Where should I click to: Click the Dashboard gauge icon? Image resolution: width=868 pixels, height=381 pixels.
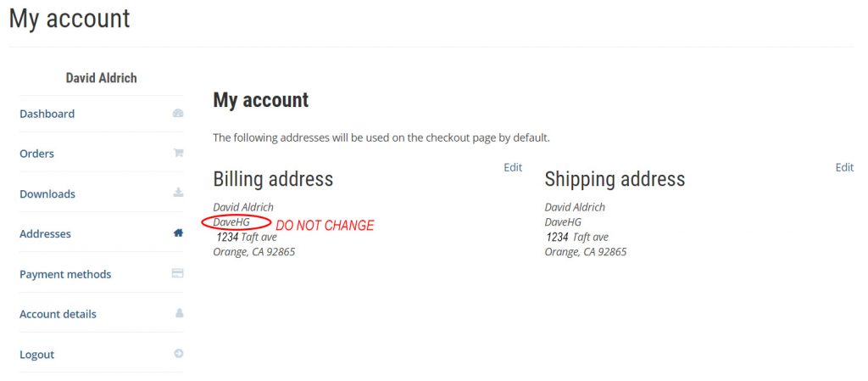[x=178, y=114]
